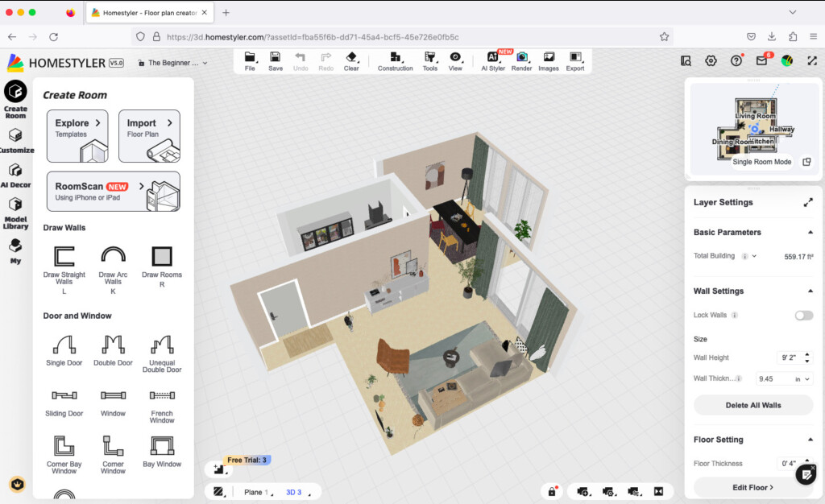Image resolution: width=825 pixels, height=504 pixels.
Task: Edit the Wall Thickness value field
Action: 774,379
